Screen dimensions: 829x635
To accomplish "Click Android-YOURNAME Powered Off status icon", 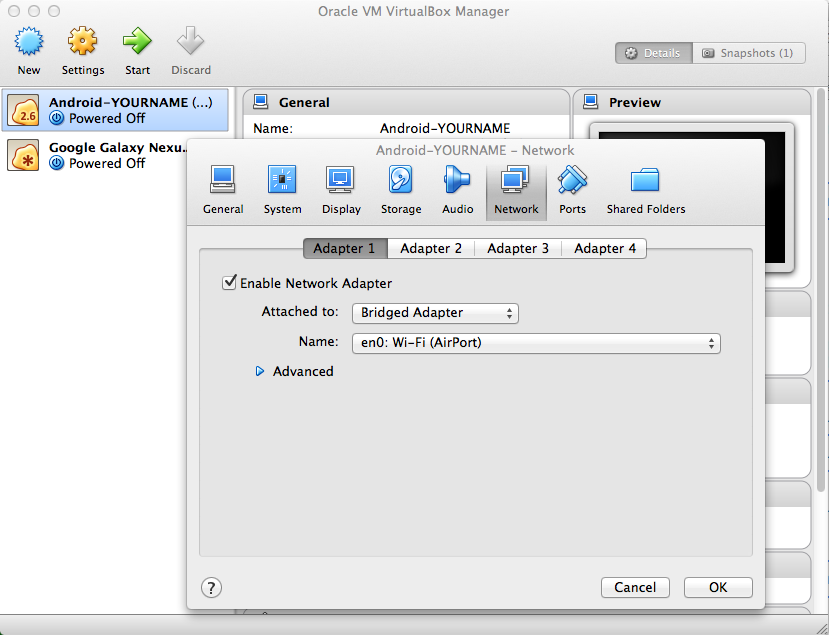I will click(x=57, y=118).
